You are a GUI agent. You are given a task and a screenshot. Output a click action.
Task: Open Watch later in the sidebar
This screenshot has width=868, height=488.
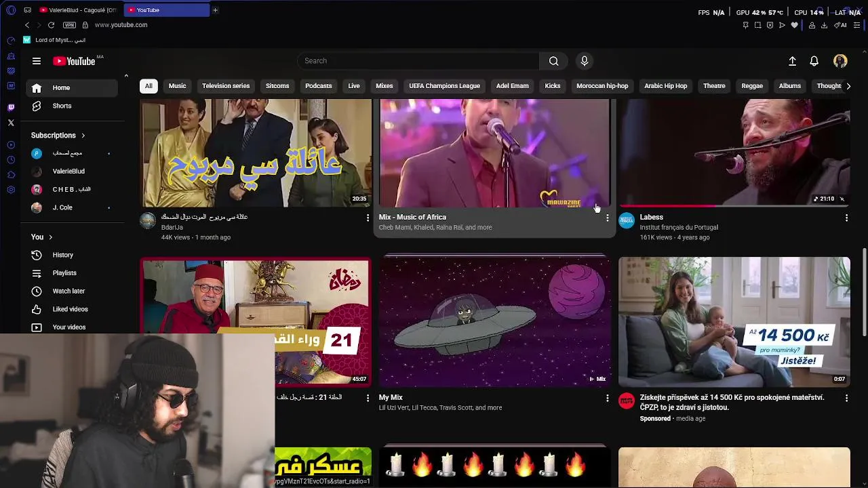pyautogui.click(x=72, y=291)
